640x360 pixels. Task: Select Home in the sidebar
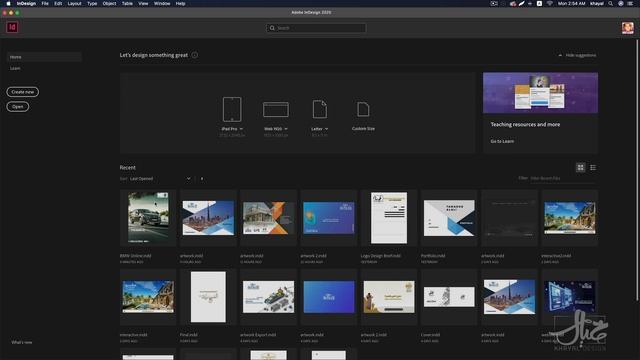(44, 57)
